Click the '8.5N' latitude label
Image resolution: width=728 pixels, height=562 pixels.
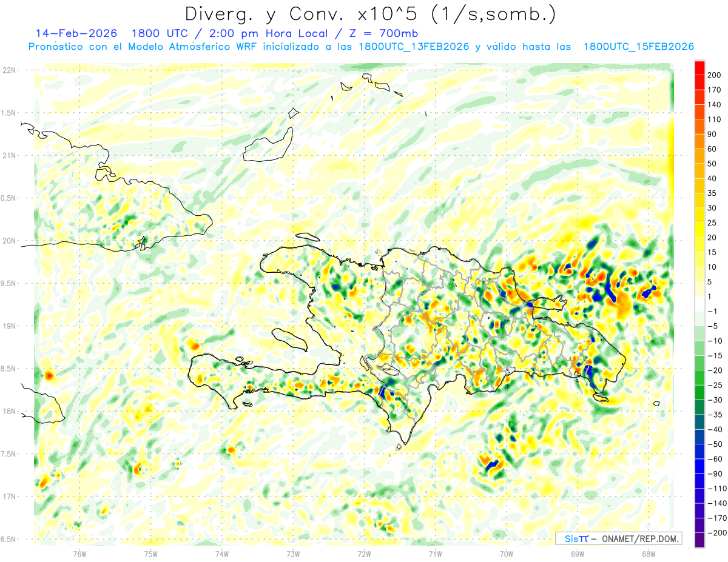(x=9, y=369)
